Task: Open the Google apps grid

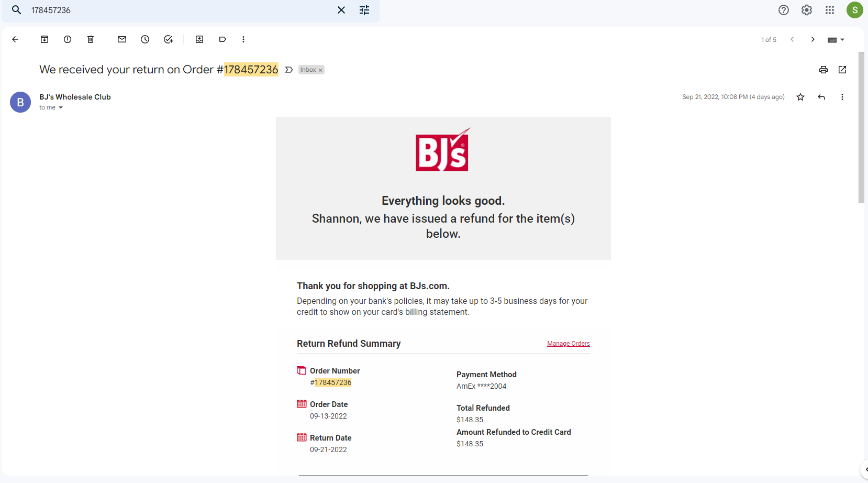Action: click(x=830, y=10)
